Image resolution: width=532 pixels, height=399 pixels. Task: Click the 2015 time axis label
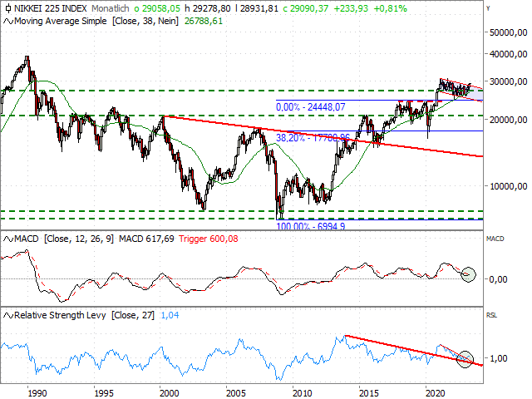coord(368,393)
